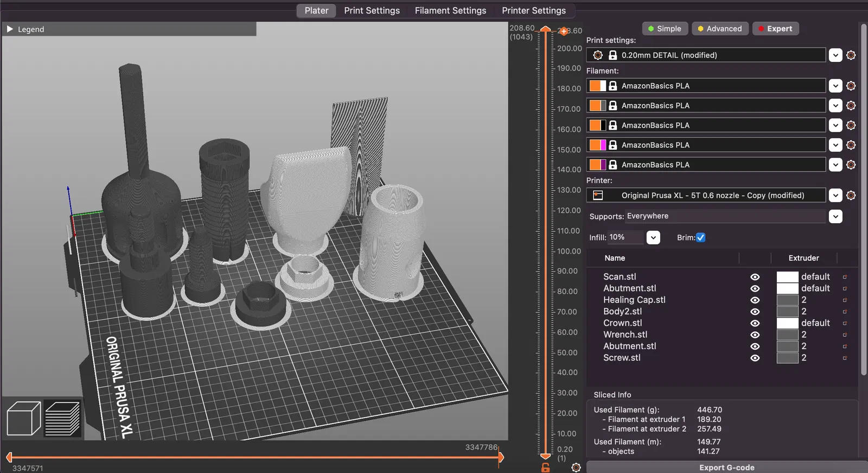Viewport: 868px width, 473px height.
Task: Open vertical slider settings gear
Action: point(576,468)
